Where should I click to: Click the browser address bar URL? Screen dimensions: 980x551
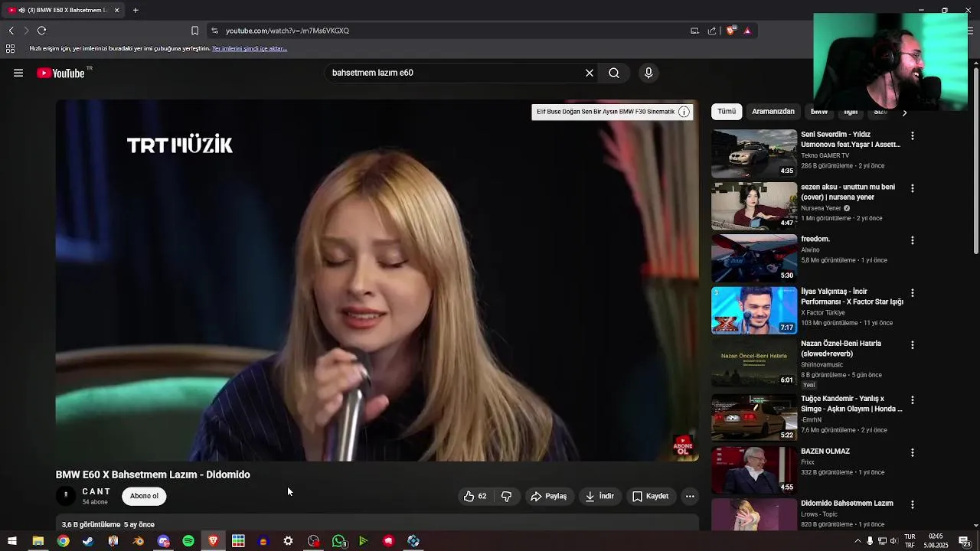[287, 31]
